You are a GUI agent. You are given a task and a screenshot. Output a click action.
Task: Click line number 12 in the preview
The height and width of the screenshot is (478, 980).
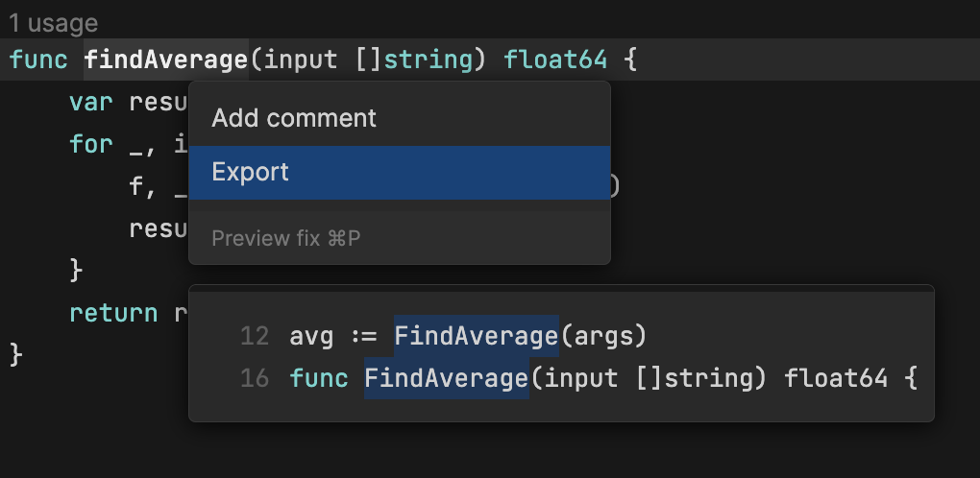tap(255, 337)
